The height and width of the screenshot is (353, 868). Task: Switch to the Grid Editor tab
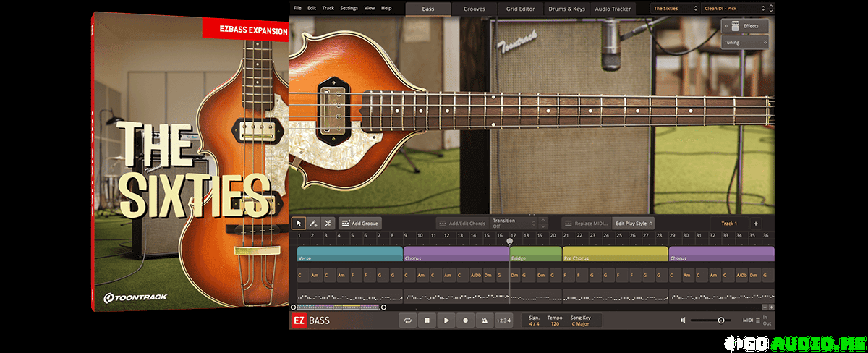[x=521, y=9]
